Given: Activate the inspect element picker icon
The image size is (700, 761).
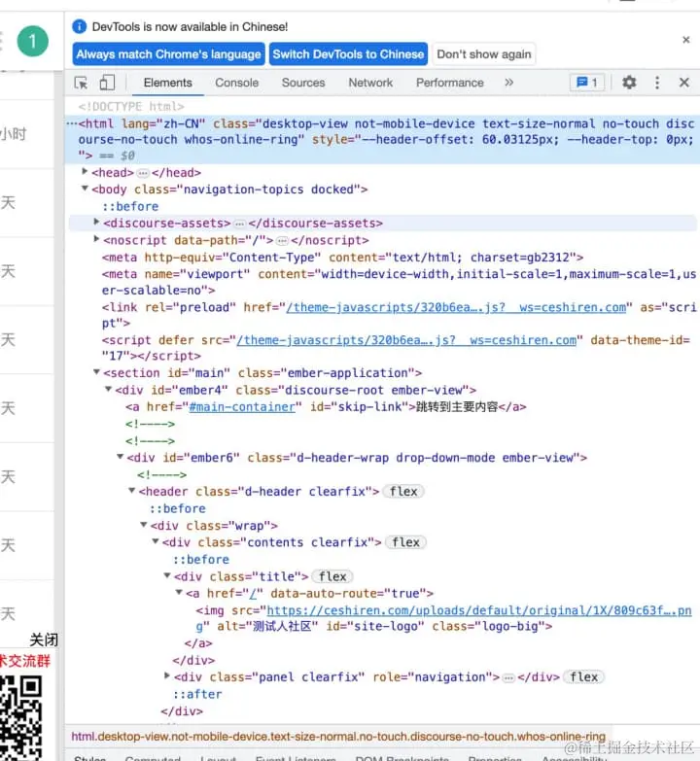Looking at the screenshot, I should pos(81,83).
